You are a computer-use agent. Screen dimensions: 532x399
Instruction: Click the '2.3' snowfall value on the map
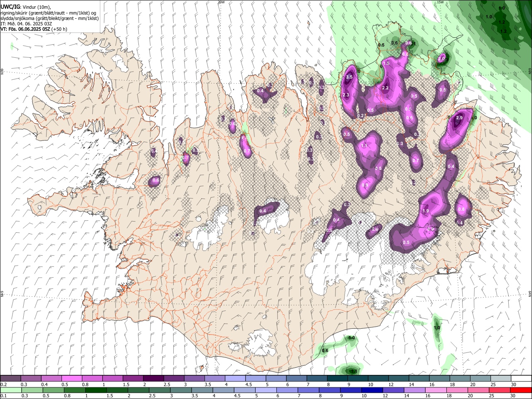[346, 95]
